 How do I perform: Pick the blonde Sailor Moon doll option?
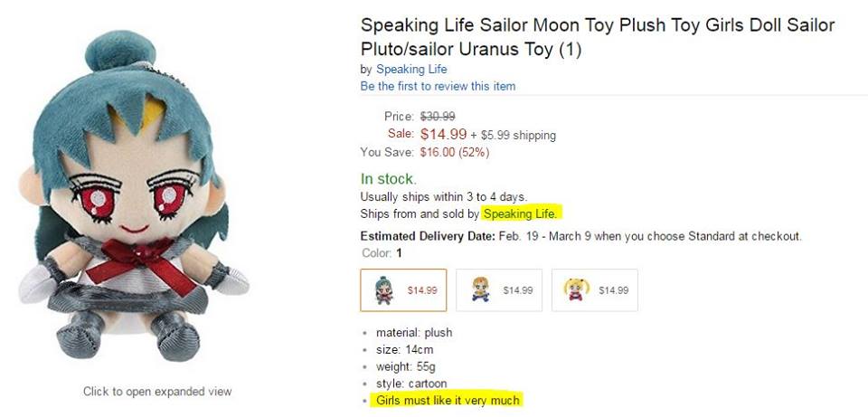click(x=595, y=290)
